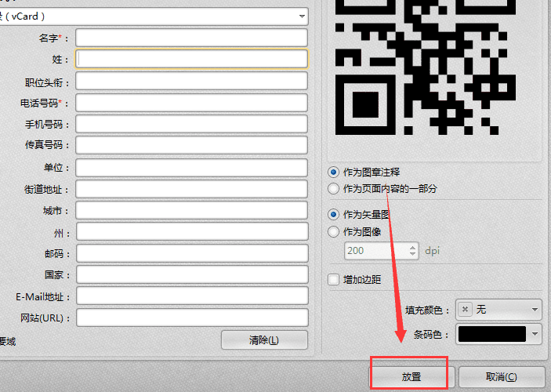This screenshot has height=392, width=551.
Task: Click the 清除(L) button
Action: tap(264, 340)
